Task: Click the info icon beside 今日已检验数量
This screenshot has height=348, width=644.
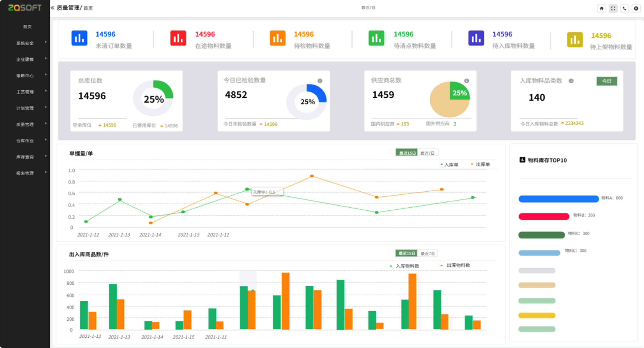Action: coord(320,81)
